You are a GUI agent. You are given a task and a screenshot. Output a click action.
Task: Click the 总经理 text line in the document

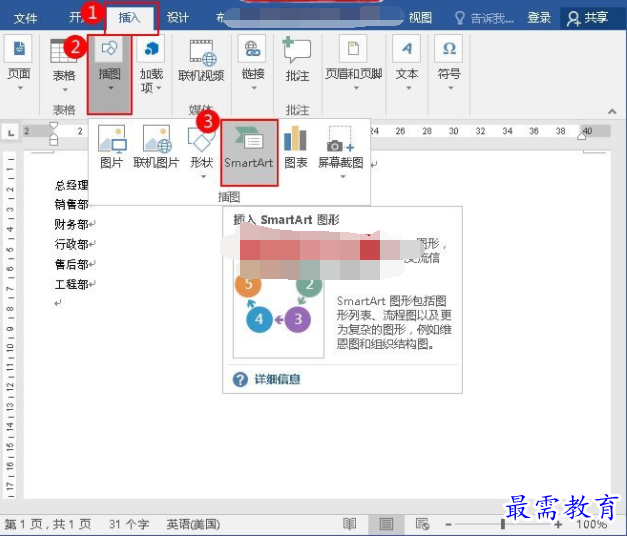(72, 185)
